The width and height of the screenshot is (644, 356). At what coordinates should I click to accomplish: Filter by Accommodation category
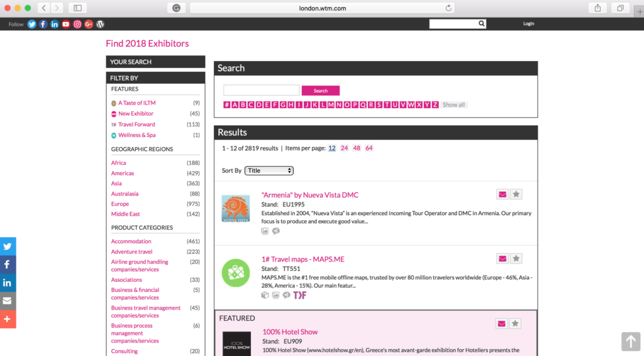point(131,242)
